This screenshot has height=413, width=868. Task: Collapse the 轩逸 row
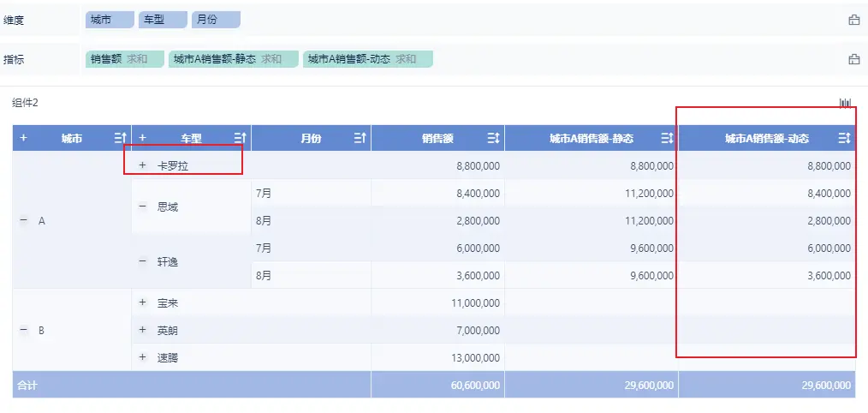[x=142, y=261]
